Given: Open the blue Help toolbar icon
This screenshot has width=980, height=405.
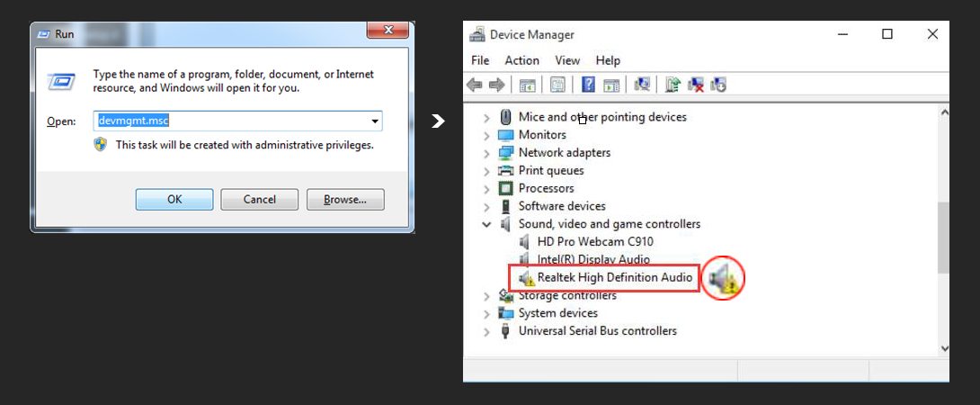Looking at the screenshot, I should pyautogui.click(x=588, y=85).
